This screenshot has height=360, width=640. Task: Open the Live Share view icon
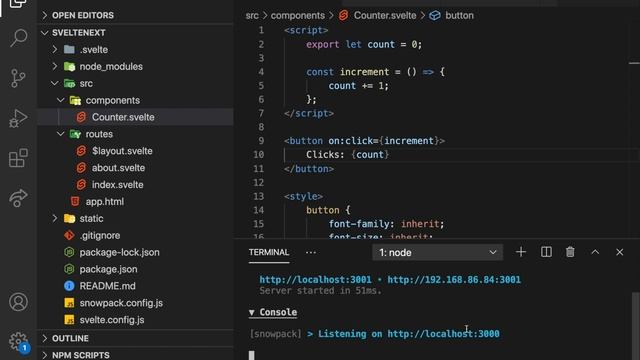click(x=18, y=198)
